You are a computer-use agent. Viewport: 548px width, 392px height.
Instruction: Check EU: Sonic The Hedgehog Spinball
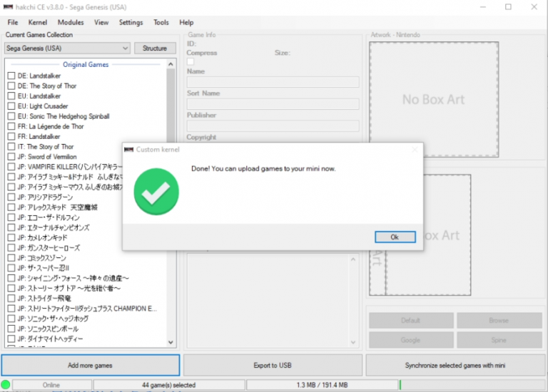pyautogui.click(x=11, y=116)
